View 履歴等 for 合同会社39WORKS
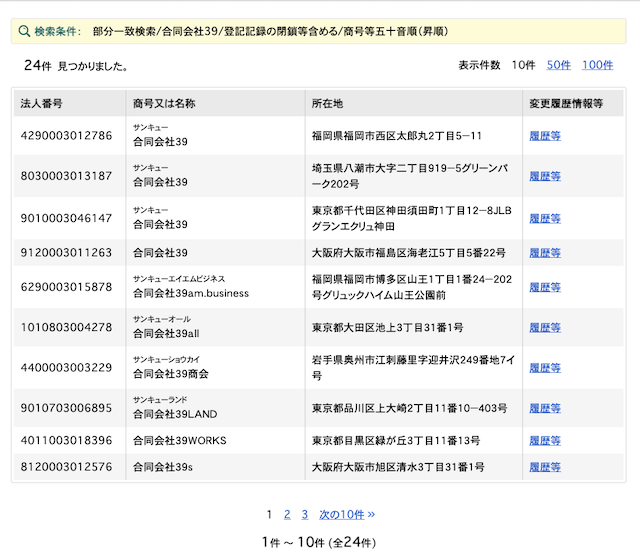 click(545, 441)
